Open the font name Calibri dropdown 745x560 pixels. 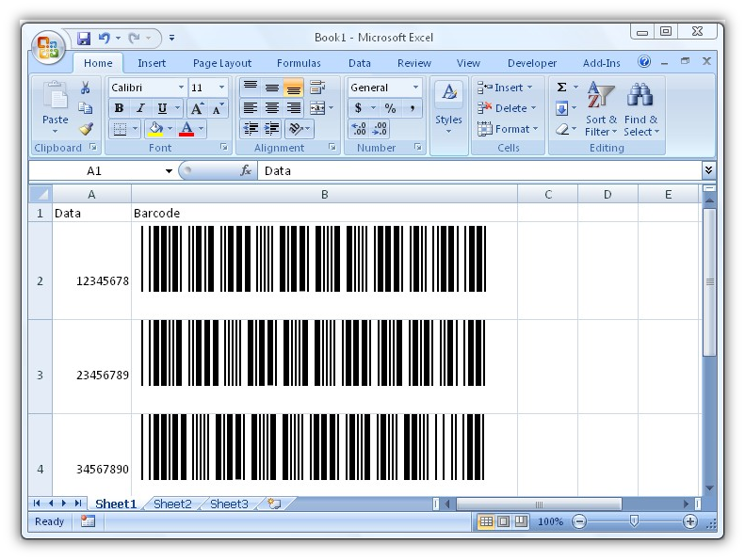pyautogui.click(x=181, y=88)
